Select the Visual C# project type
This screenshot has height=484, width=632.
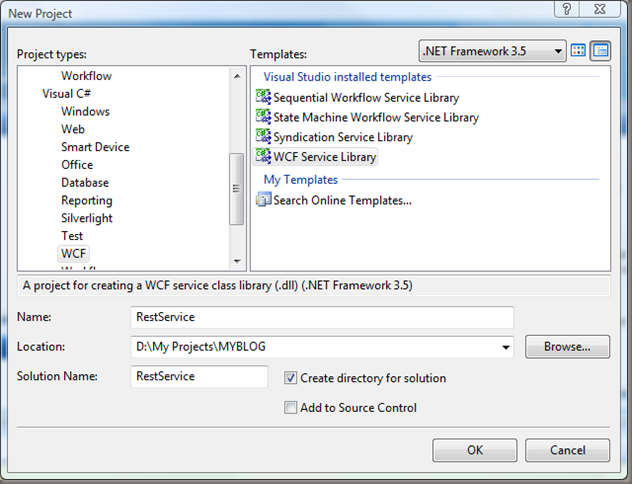[67, 93]
